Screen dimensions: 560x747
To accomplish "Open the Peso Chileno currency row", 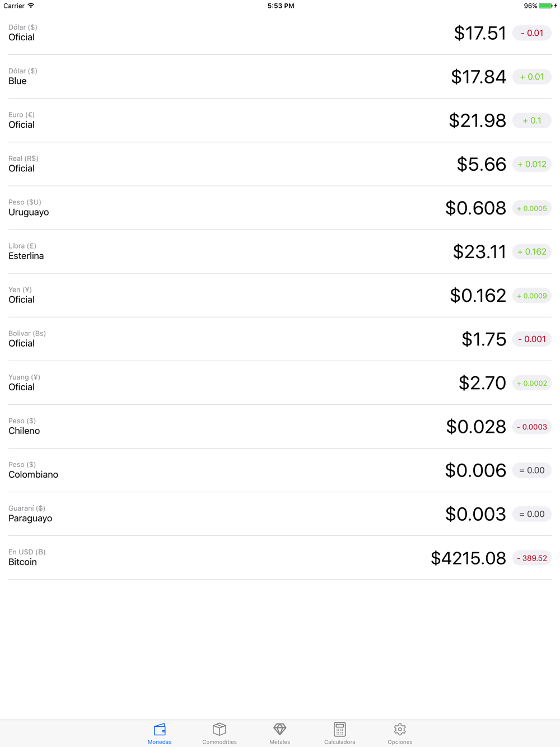I will point(224,427).
